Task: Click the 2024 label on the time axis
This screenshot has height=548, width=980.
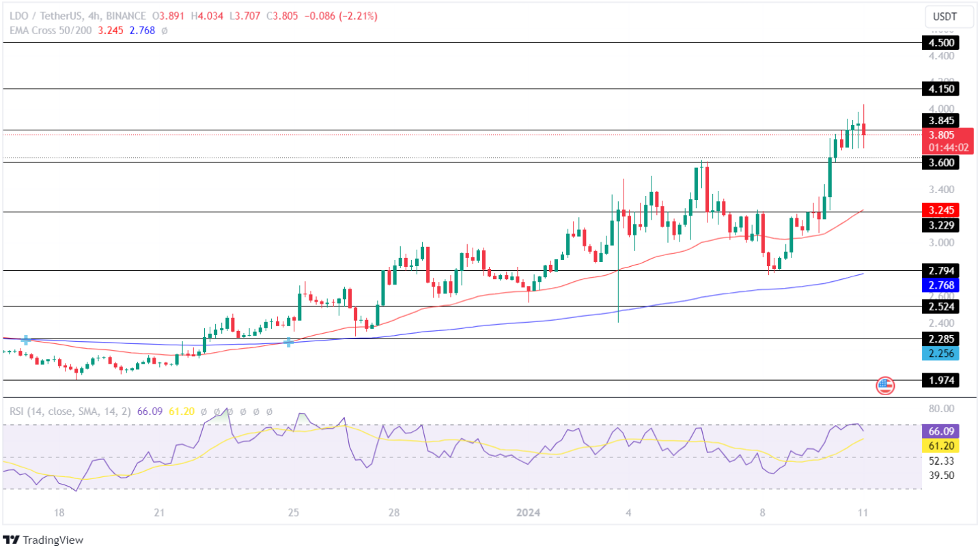Action: click(528, 510)
